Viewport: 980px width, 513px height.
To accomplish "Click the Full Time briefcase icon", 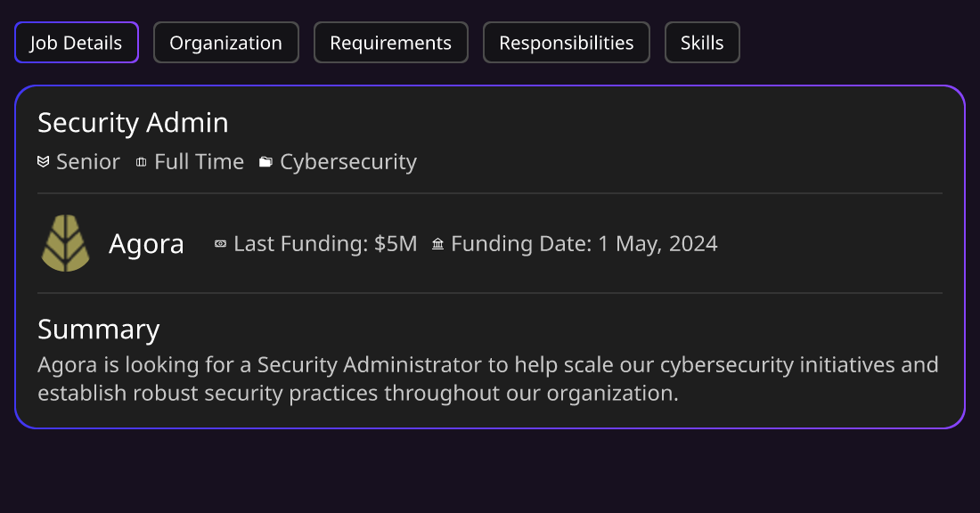I will pos(142,162).
